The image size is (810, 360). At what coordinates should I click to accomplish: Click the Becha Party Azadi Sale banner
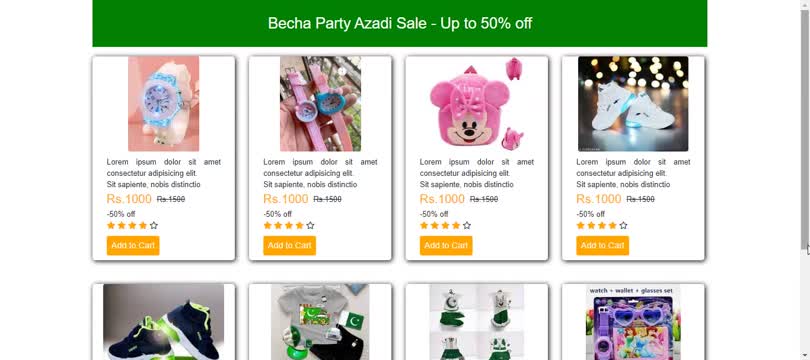click(400, 23)
